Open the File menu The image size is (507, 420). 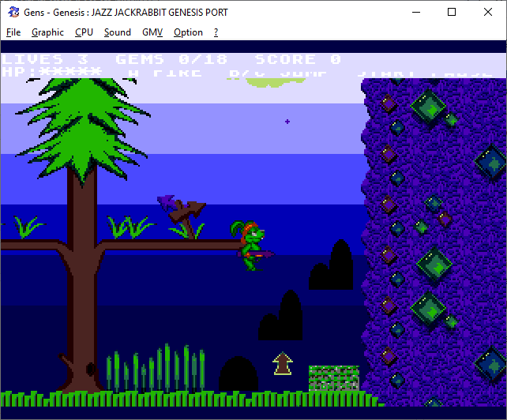pos(13,32)
